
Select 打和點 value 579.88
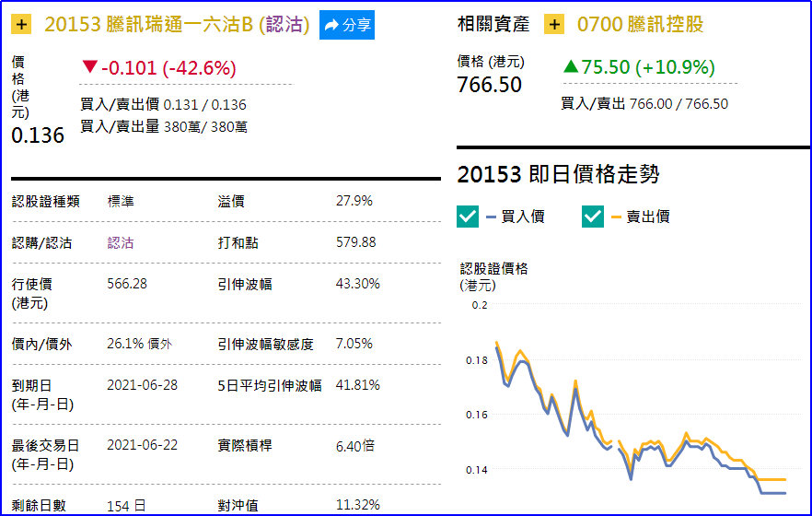[355, 242]
